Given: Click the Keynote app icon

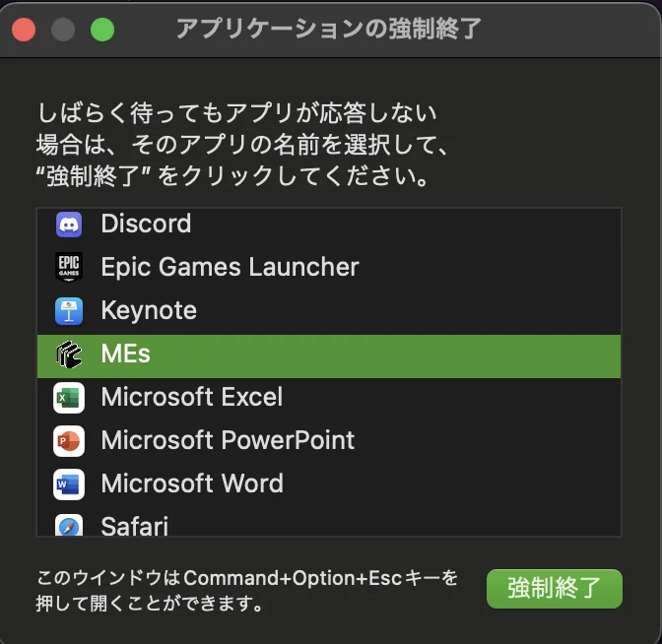Looking at the screenshot, I should pyautogui.click(x=69, y=311).
